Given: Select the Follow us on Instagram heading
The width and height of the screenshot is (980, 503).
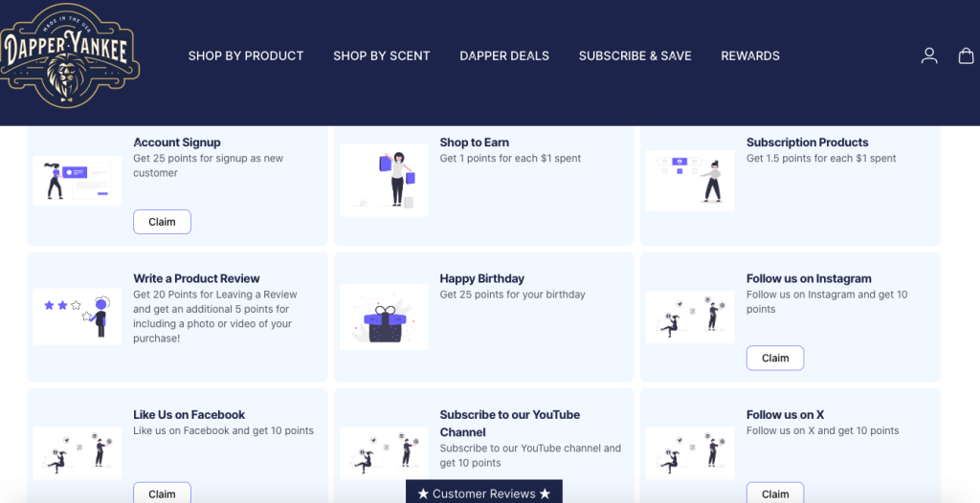Looking at the screenshot, I should pyautogui.click(x=809, y=278).
